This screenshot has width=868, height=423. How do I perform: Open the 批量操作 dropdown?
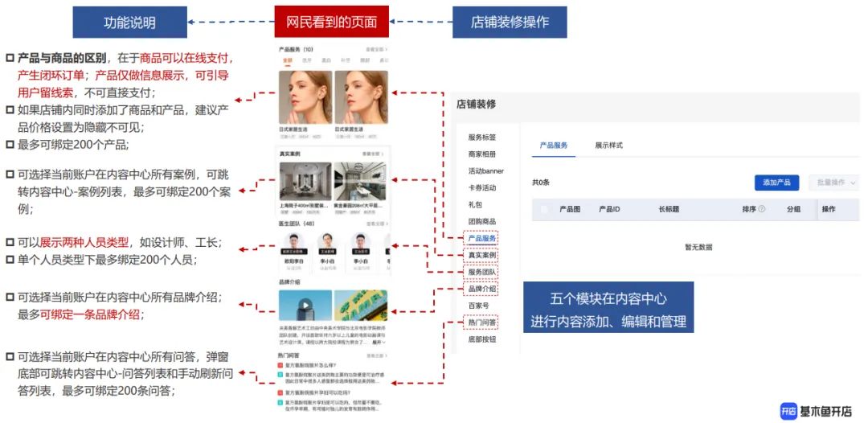pyautogui.click(x=833, y=183)
